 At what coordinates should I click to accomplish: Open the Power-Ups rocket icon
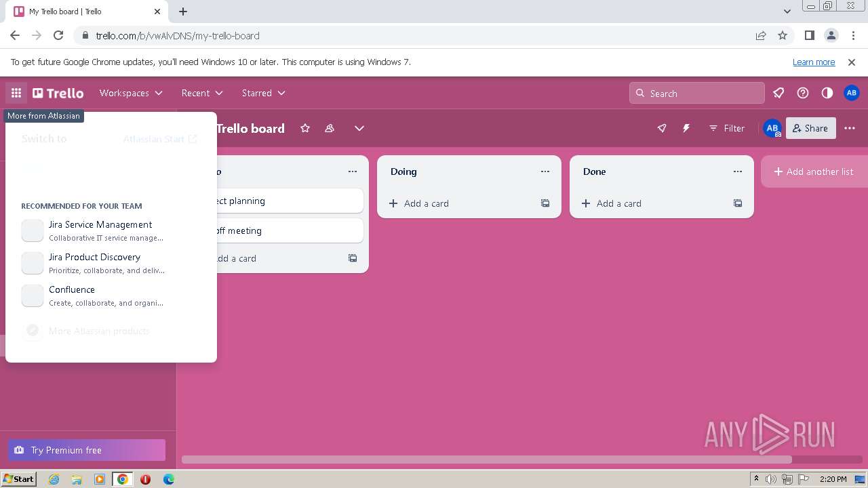coord(662,128)
